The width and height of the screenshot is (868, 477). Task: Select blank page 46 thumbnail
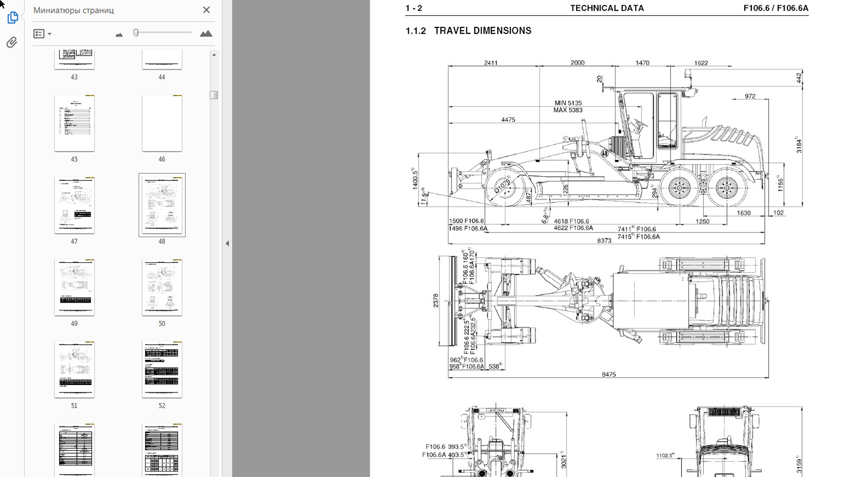point(162,123)
